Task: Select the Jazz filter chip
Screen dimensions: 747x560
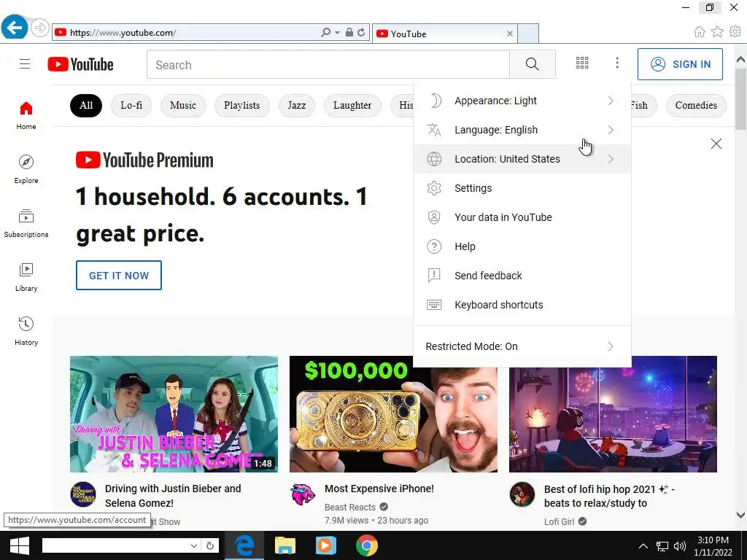Action: tap(296, 105)
